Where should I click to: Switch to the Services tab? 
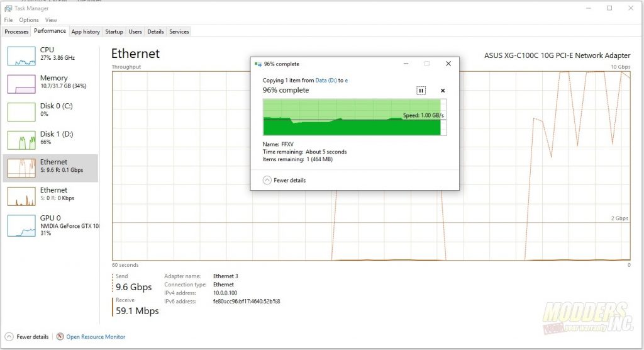[179, 31]
